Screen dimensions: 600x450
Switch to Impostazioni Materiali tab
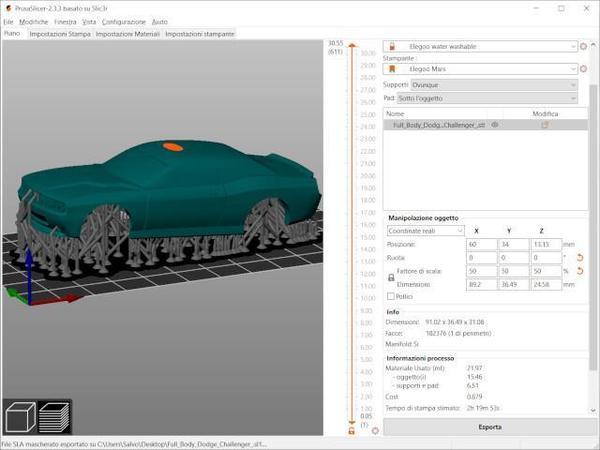pyautogui.click(x=128, y=34)
